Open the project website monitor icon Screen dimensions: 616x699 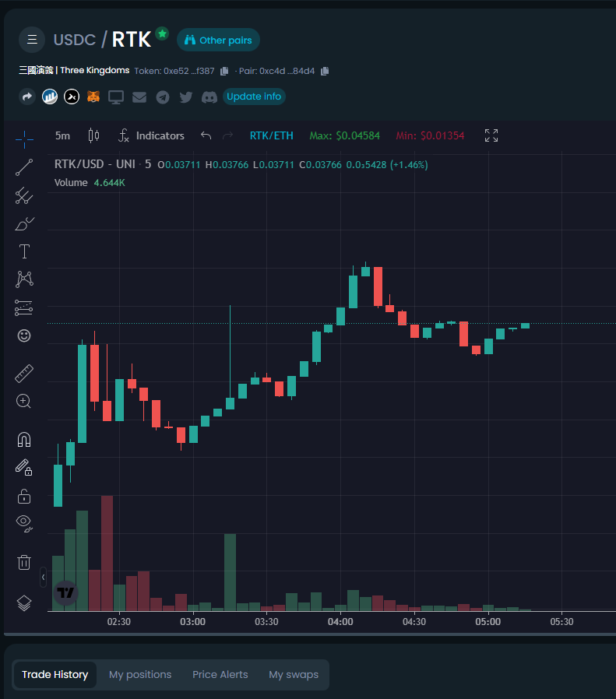(x=116, y=97)
